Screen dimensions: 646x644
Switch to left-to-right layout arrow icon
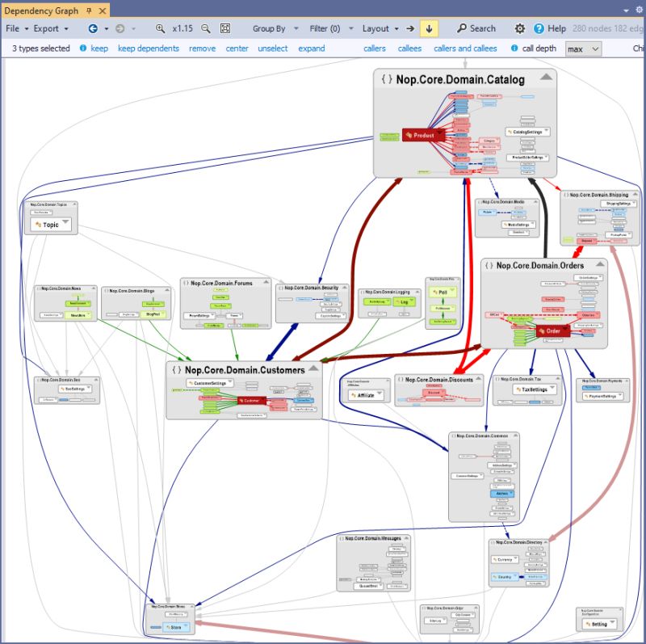(411, 27)
